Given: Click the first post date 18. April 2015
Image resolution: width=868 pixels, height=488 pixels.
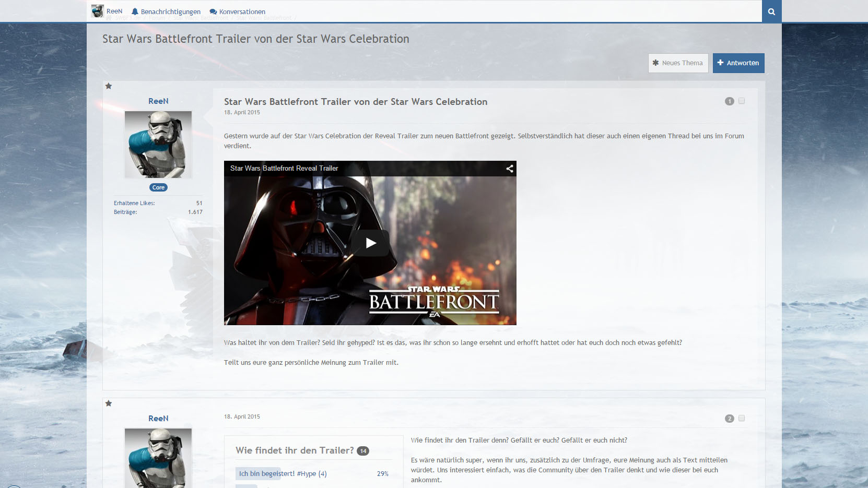Looking at the screenshot, I should click(x=242, y=112).
